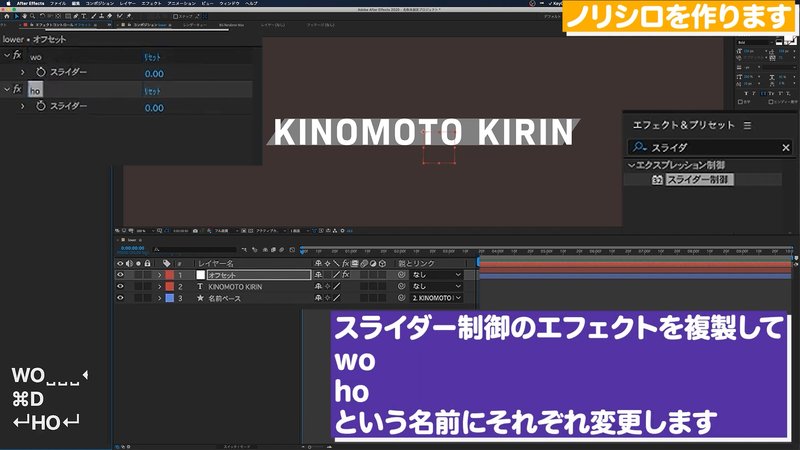Click the T text icon of layer 2

200,287
